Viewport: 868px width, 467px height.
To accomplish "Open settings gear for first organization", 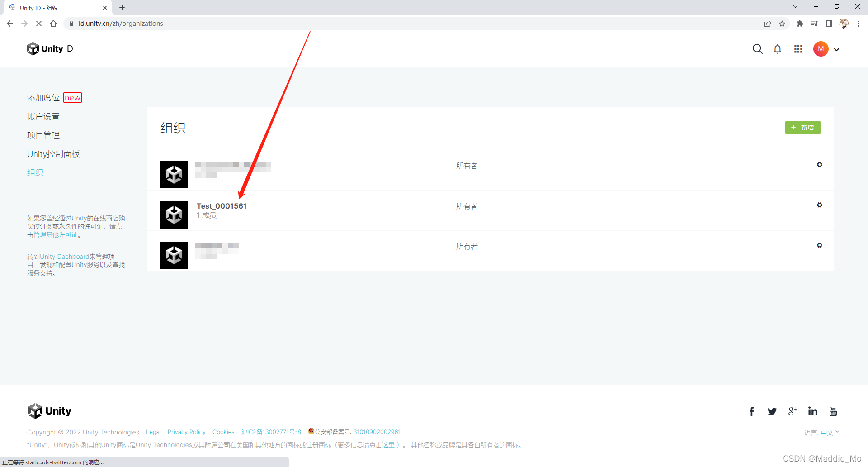I will click(820, 165).
